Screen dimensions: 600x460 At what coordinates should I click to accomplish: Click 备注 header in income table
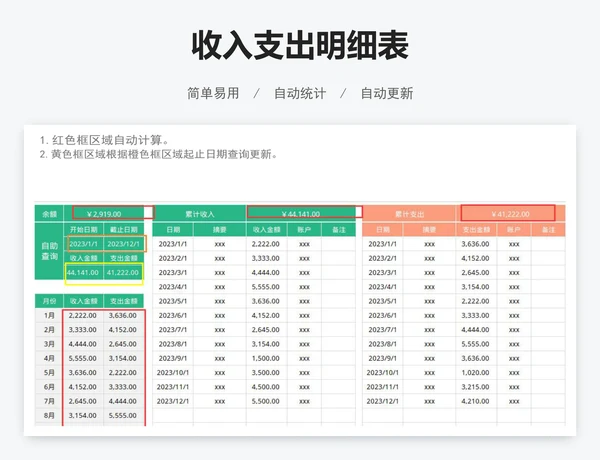(339, 230)
